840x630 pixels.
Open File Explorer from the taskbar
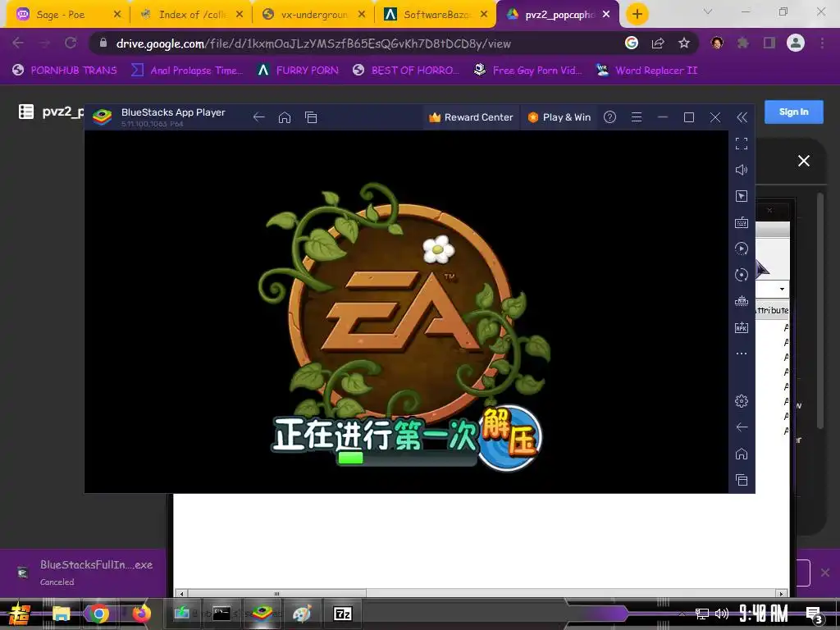(x=61, y=614)
